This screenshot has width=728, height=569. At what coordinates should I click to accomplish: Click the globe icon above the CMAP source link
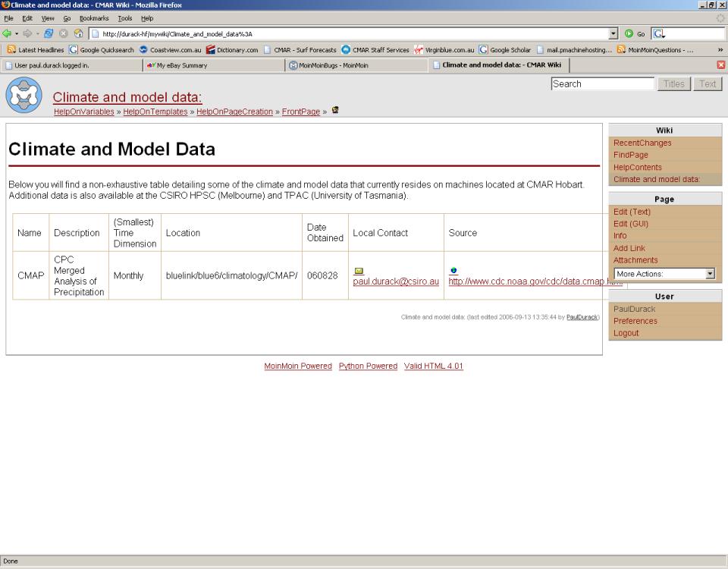[x=453, y=270]
